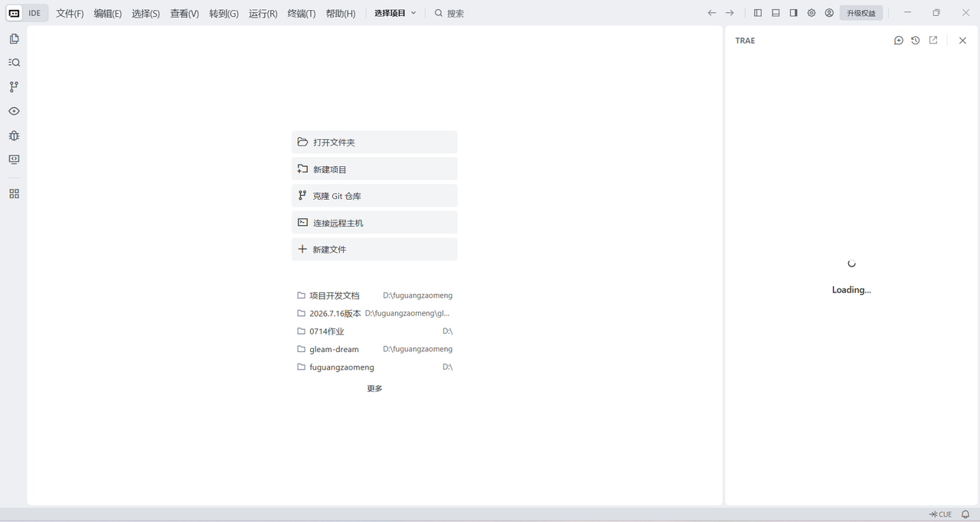Close the TRAE side panel
The image size is (980, 522).
(962, 41)
